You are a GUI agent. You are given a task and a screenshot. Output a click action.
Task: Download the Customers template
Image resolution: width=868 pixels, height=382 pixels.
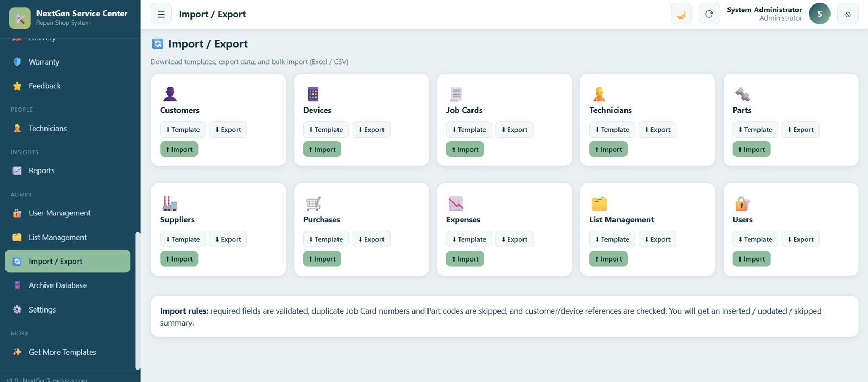(x=183, y=130)
